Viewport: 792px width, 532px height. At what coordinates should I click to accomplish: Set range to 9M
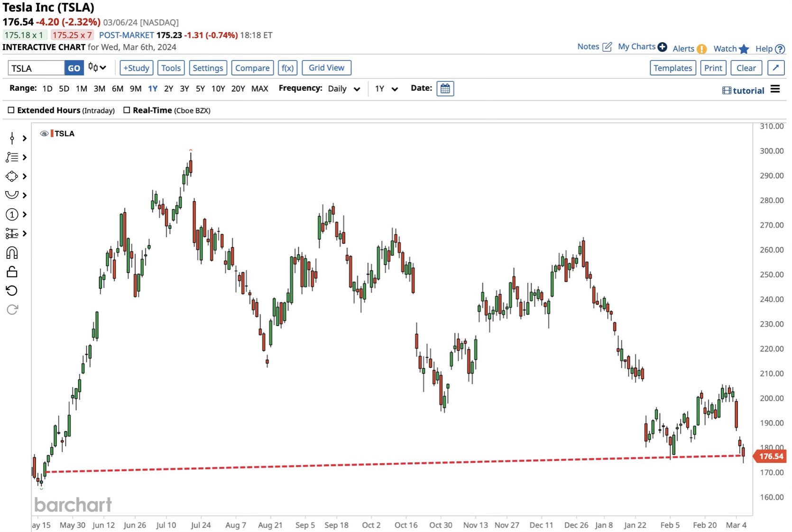click(x=136, y=89)
